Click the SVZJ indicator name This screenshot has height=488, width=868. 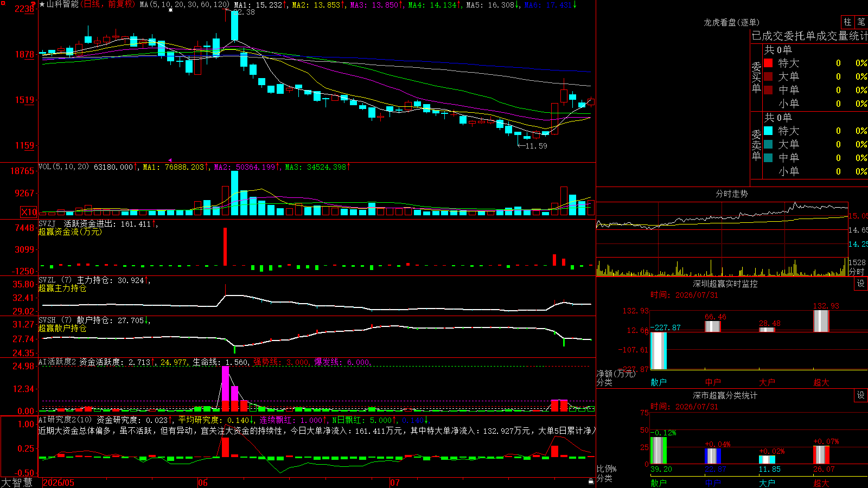(47, 223)
